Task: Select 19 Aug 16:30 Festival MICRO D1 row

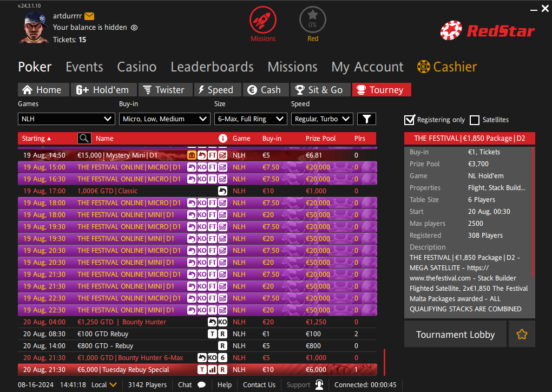Action: (197, 179)
